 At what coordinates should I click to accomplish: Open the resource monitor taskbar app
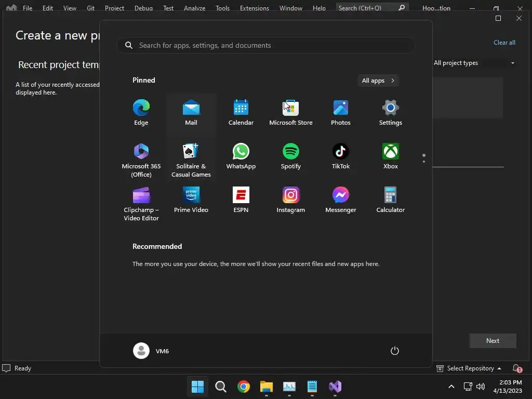(289, 387)
